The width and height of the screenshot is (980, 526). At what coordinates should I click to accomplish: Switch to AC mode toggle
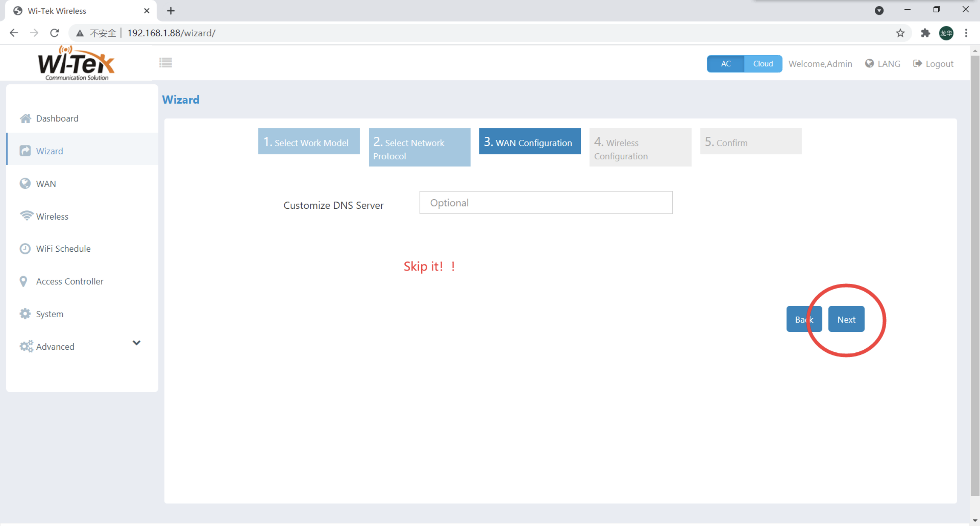(x=725, y=64)
